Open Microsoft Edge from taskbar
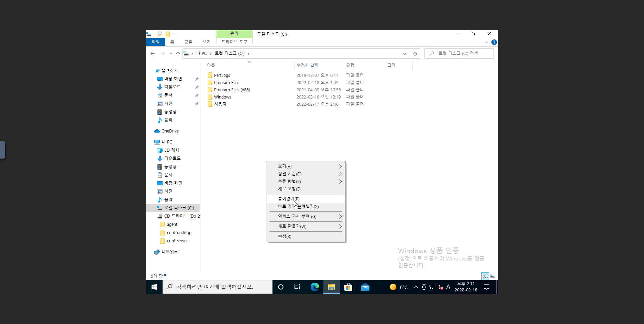 click(314, 287)
